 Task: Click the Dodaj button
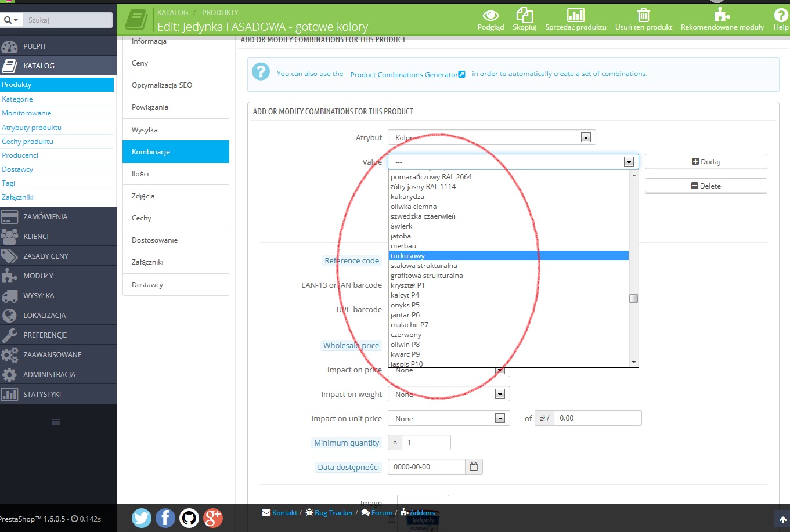pos(706,162)
